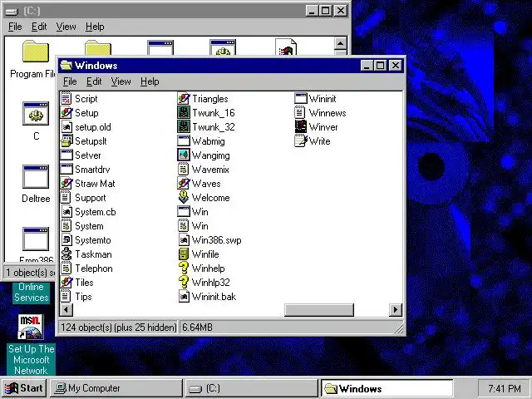Open Edit menu in Windows folder window
This screenshot has width=532, height=399.
coord(94,81)
